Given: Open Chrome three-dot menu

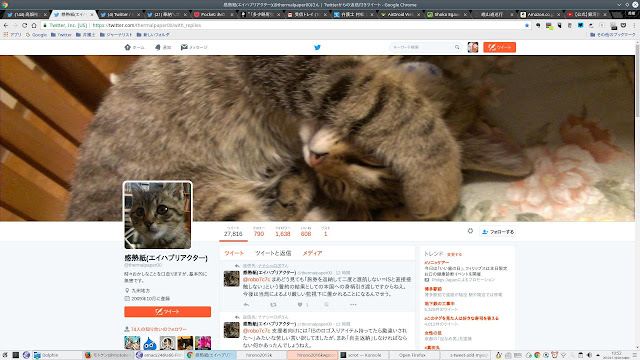Looking at the screenshot, I should pyautogui.click(x=634, y=25).
